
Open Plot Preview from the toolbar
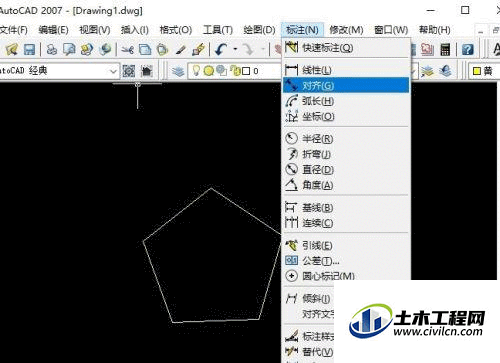click(x=69, y=49)
